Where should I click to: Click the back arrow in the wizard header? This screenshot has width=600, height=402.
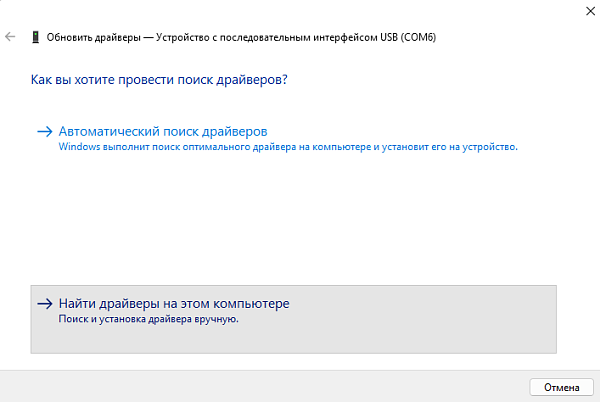10,37
